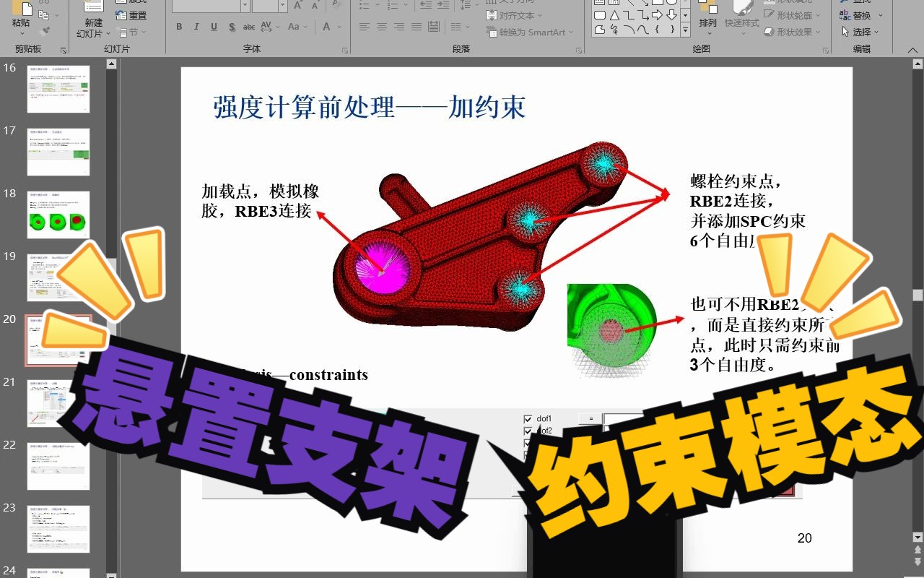The width and height of the screenshot is (924, 578).
Task: Select the scribble shape tool
Action: click(614, 30)
